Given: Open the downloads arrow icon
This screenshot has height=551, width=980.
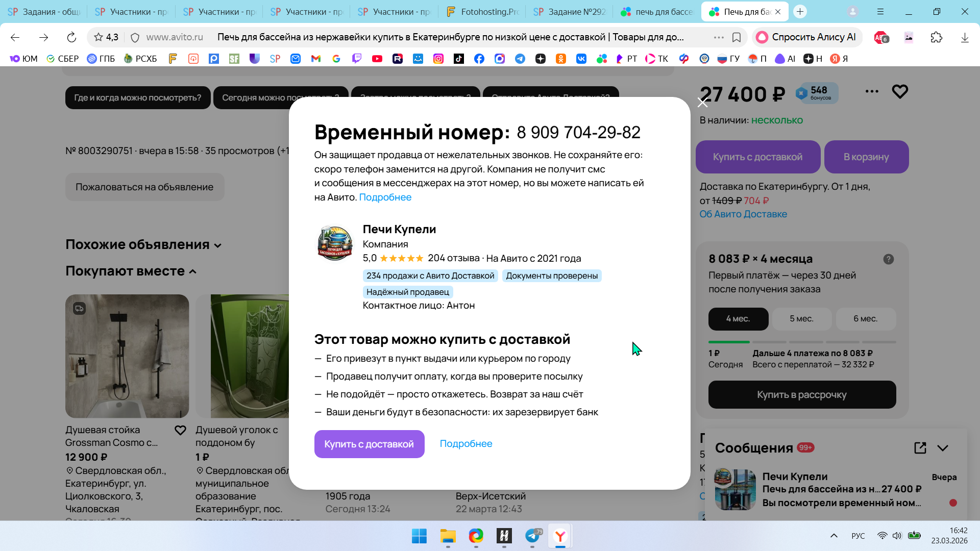Looking at the screenshot, I should click(x=964, y=37).
